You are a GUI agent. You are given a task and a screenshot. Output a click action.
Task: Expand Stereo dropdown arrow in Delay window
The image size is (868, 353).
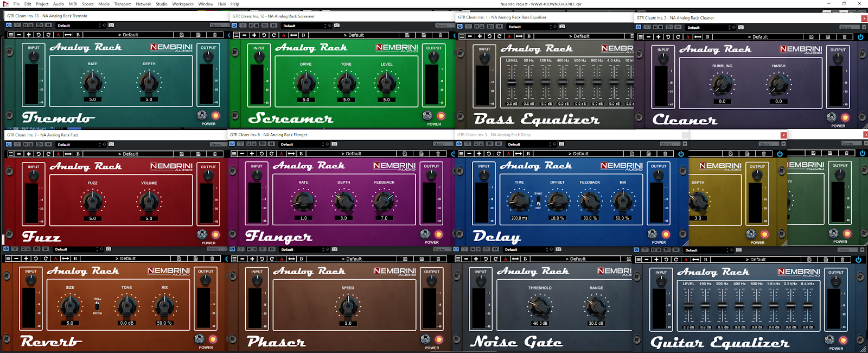click(x=685, y=144)
